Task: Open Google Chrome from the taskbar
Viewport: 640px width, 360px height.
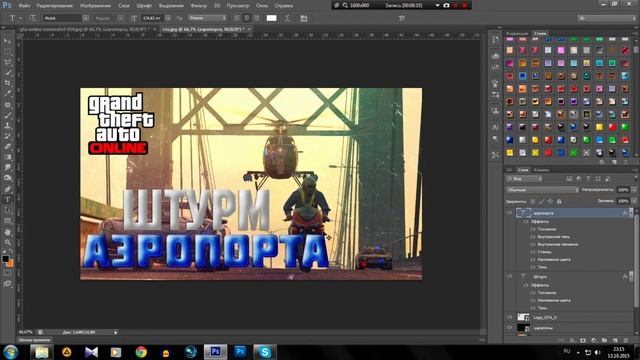Action: (x=141, y=352)
